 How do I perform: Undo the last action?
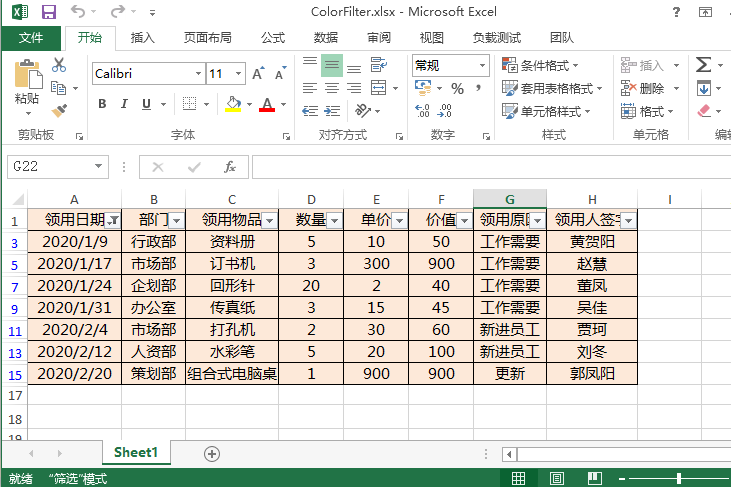coord(78,11)
